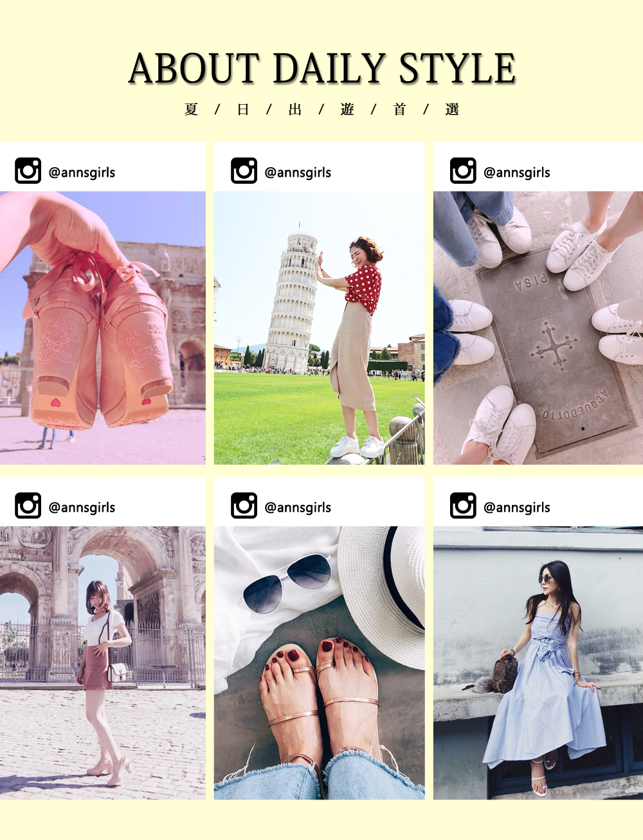Click the Instagram icon above the sandals and hat photo
Screen dimensions: 643x840
(244, 506)
